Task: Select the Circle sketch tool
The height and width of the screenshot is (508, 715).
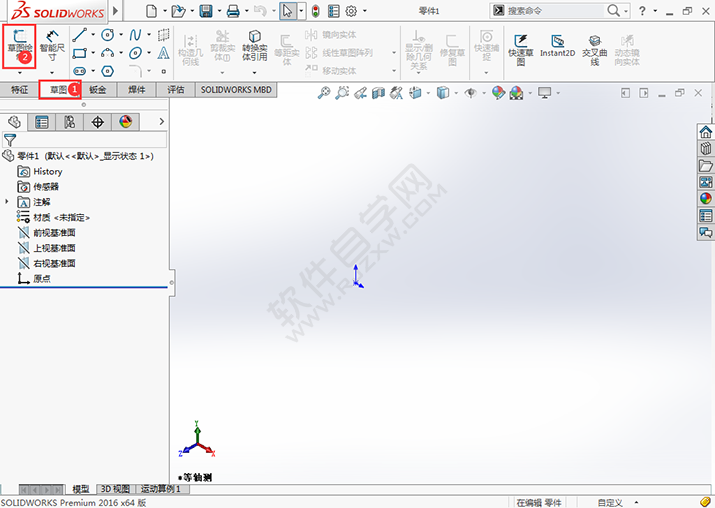Action: pos(108,35)
